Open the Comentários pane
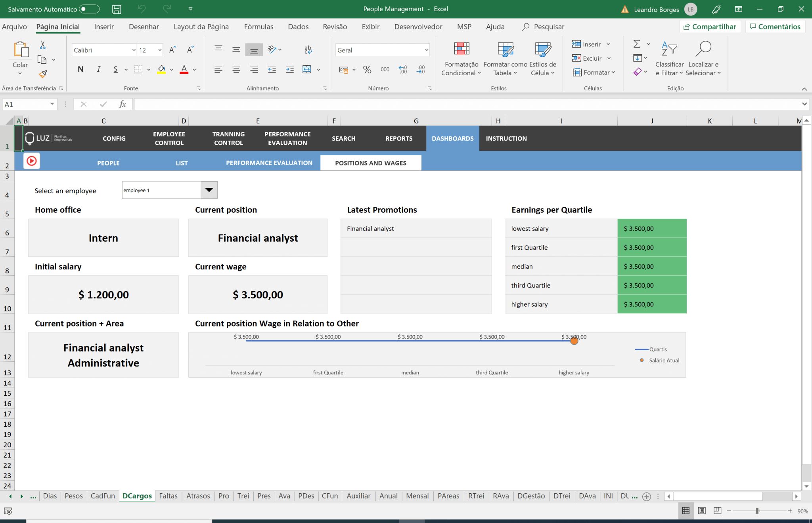The image size is (812, 523). (775, 27)
